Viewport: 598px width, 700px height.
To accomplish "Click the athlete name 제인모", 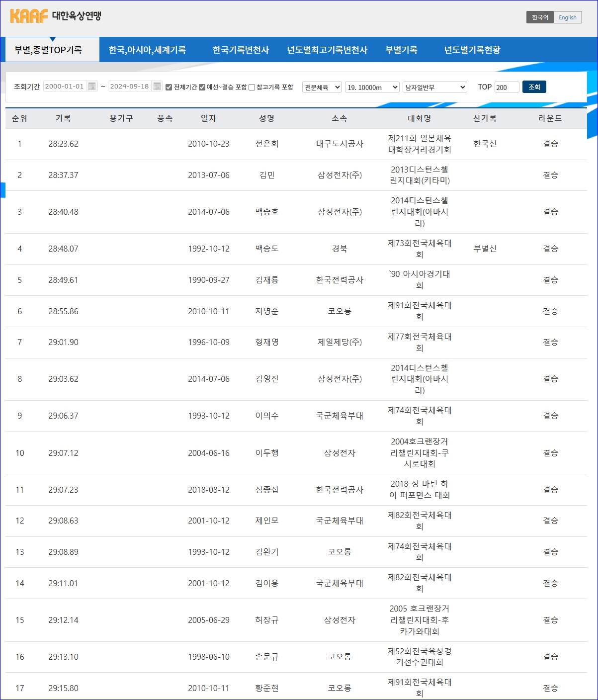I will click(x=267, y=521).
